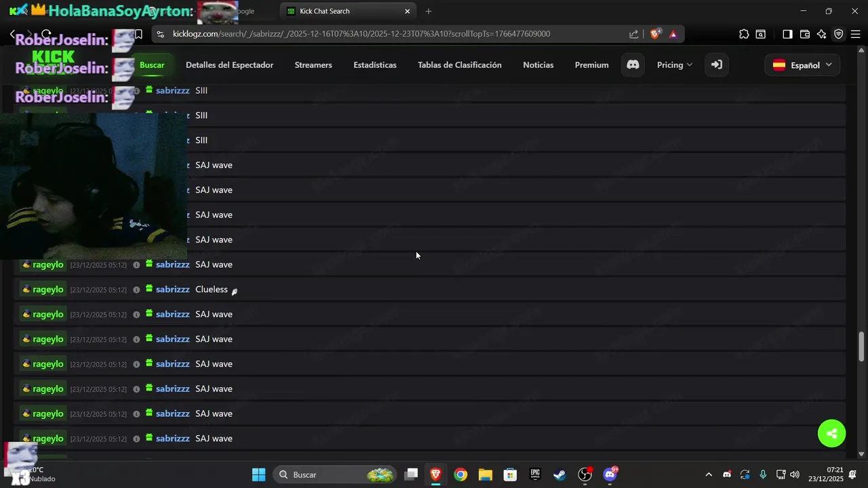The image size is (868, 488).
Task: Click the share page icon in the address bar
Action: (x=634, y=34)
